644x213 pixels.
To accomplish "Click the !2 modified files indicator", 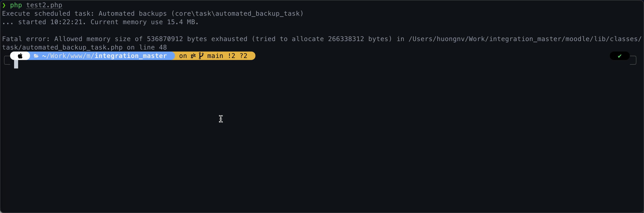I will point(231,56).
